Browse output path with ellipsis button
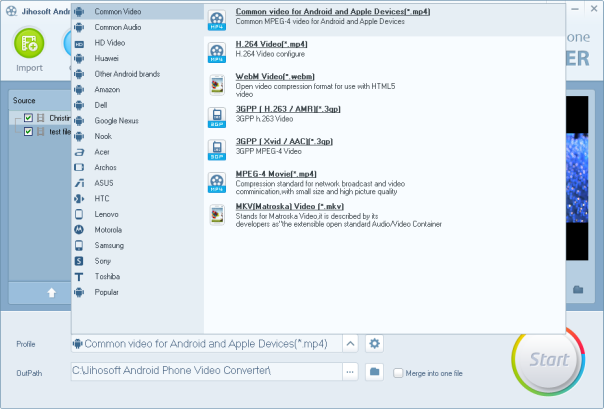The height and width of the screenshot is (409, 604). coord(350,372)
